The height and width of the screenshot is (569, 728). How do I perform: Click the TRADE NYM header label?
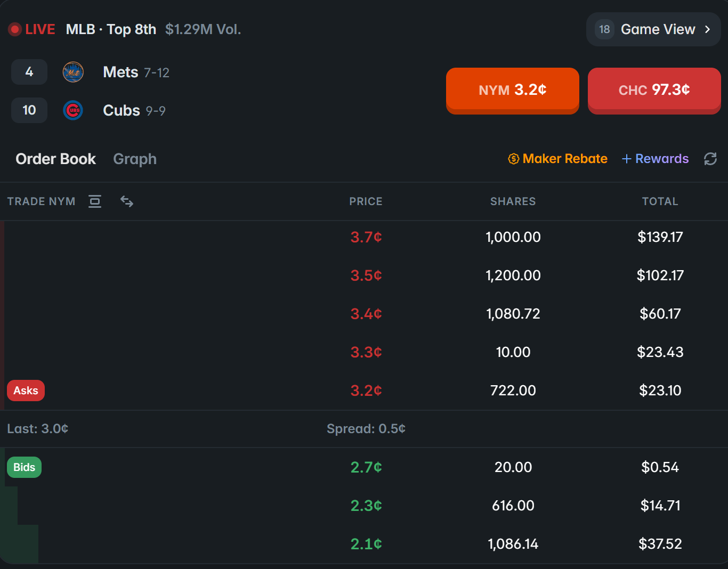coord(41,201)
